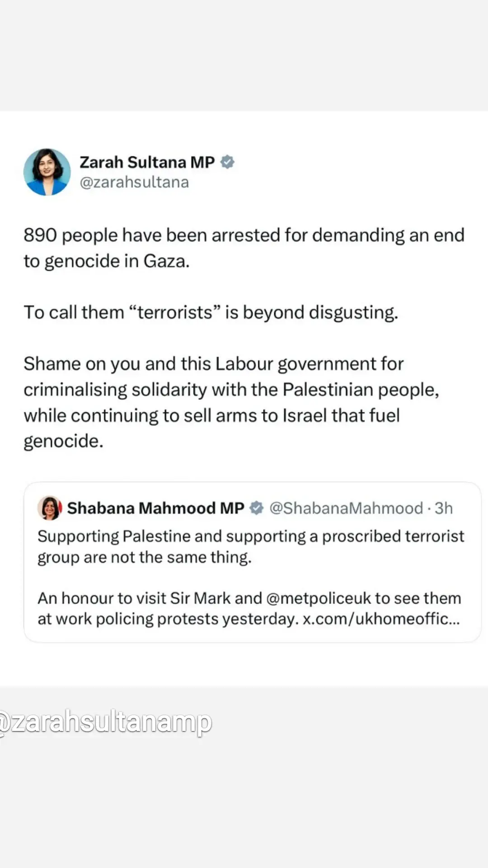Open the Zarah Sultana MP display name

147,162
